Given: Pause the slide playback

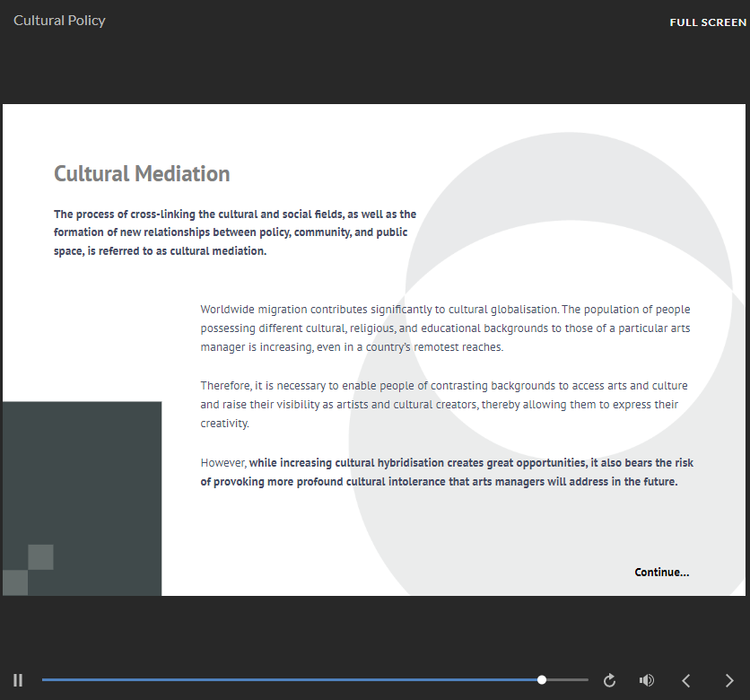Looking at the screenshot, I should click(18, 680).
